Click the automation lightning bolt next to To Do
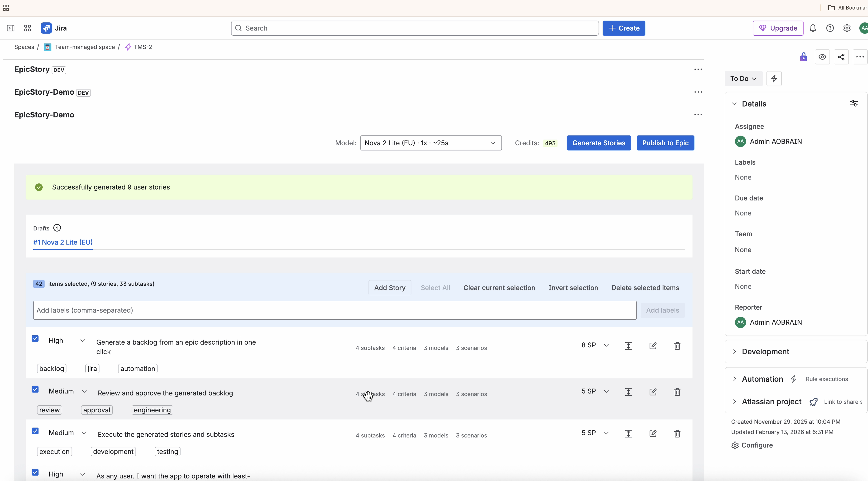The width and height of the screenshot is (868, 481). (774, 79)
